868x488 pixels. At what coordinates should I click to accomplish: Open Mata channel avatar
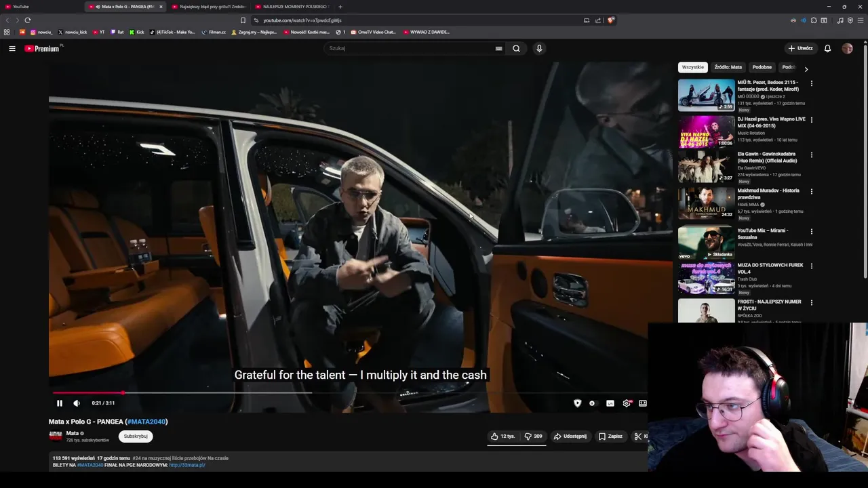(56, 436)
